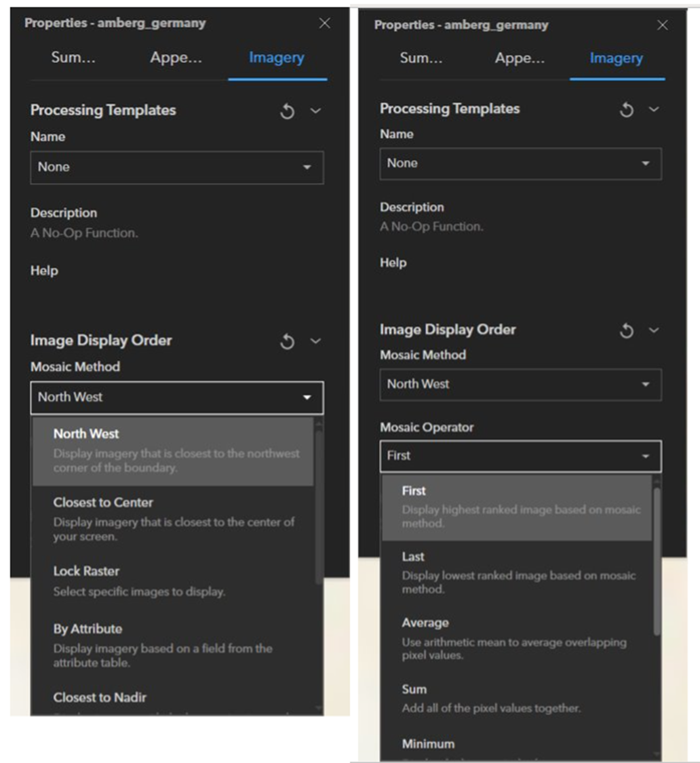Close the left Properties panel
This screenshot has width=700, height=763.
click(325, 23)
